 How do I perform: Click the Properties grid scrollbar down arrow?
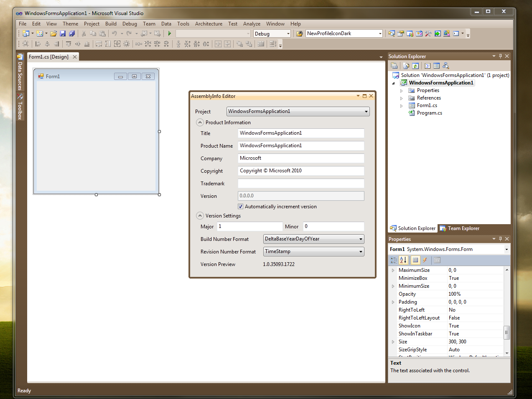tap(507, 353)
